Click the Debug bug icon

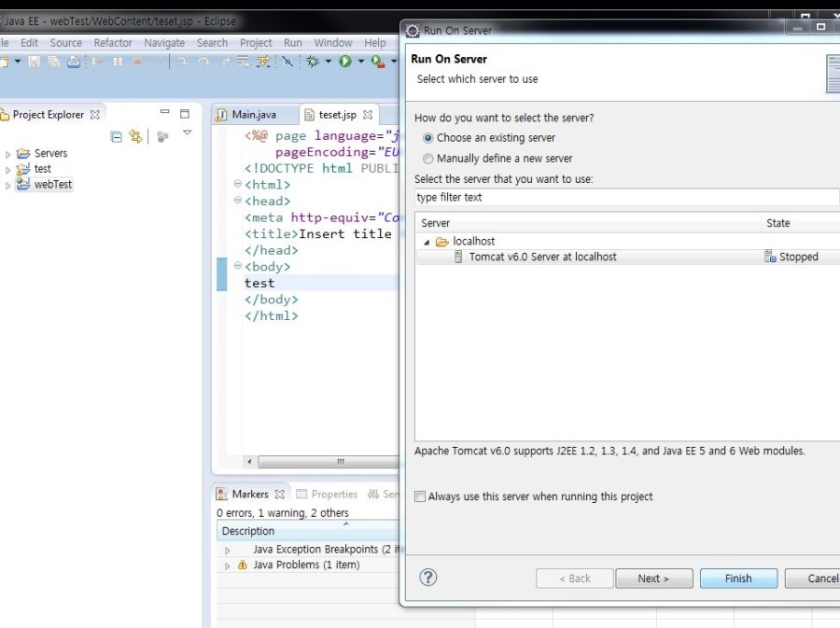(313, 62)
